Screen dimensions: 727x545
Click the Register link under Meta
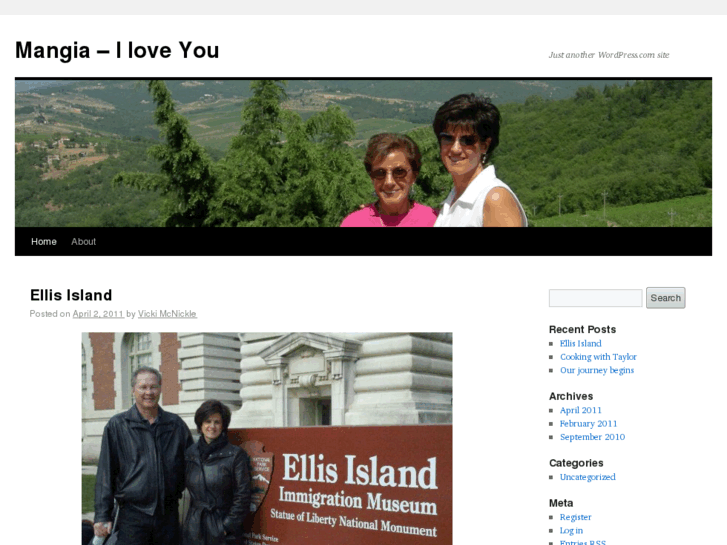click(x=575, y=517)
